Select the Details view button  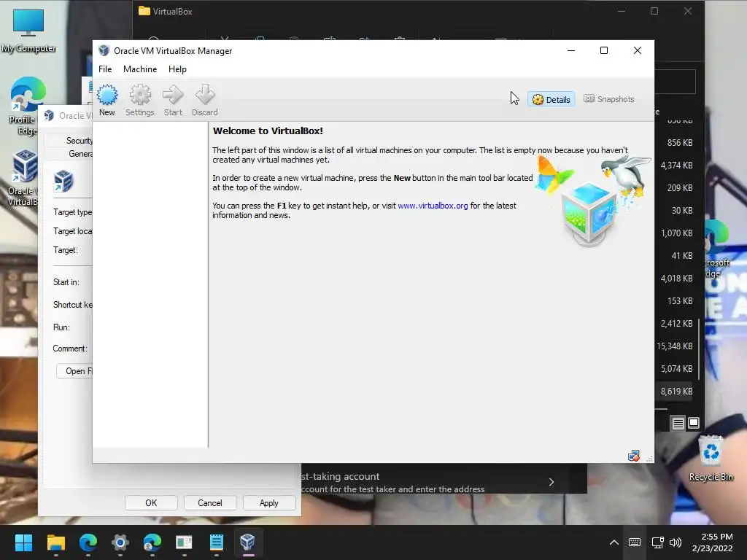(x=551, y=99)
